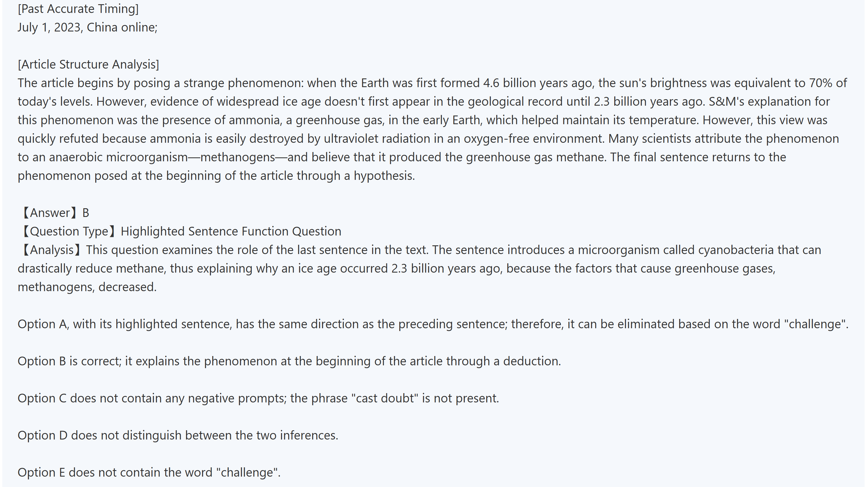Click the "Option A" explanation line
This screenshot has width=868, height=487.
click(x=433, y=324)
